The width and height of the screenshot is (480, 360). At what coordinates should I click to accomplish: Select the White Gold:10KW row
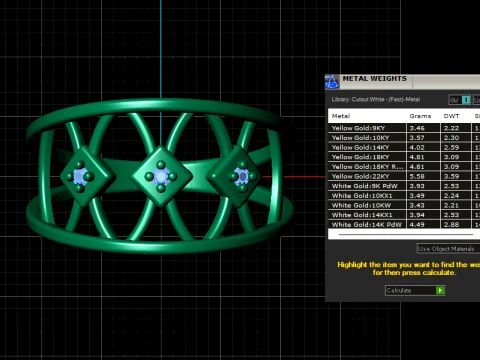(404, 205)
